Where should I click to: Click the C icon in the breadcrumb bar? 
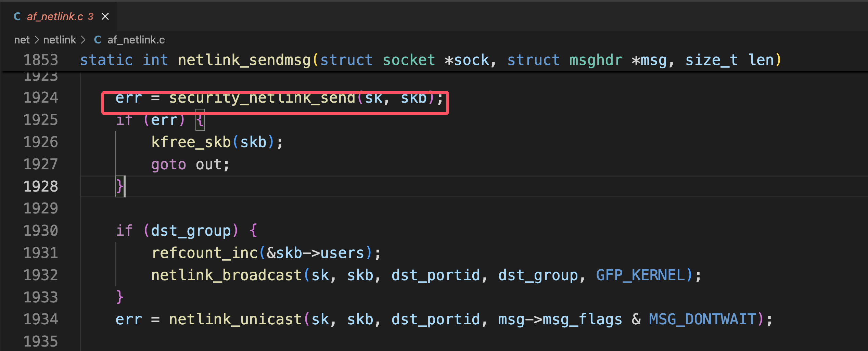click(98, 40)
